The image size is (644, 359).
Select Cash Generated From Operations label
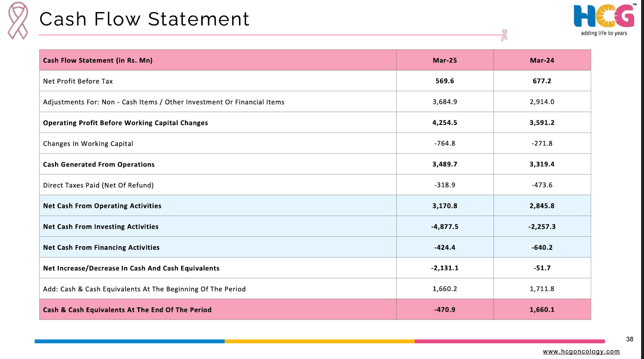coord(99,164)
